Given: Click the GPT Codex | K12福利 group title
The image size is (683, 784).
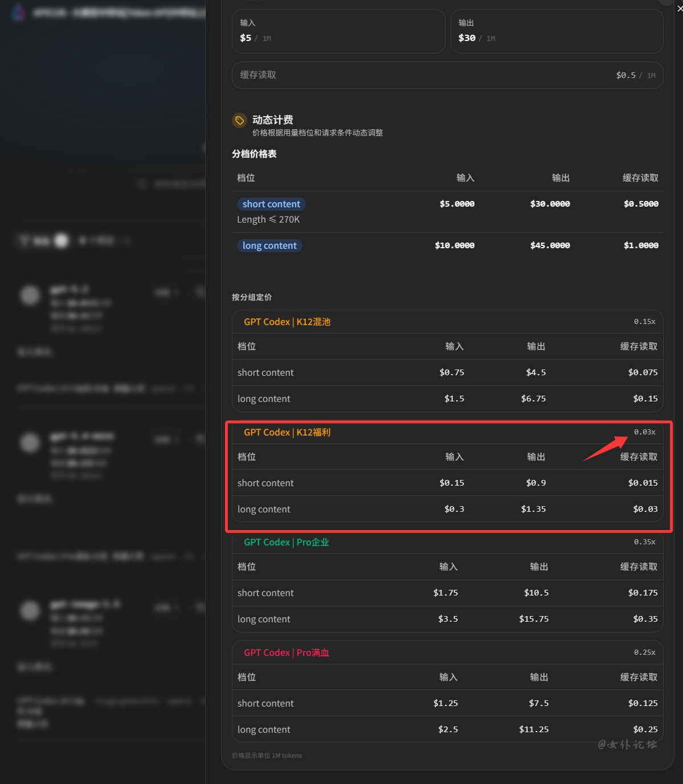Looking at the screenshot, I should click(287, 432).
